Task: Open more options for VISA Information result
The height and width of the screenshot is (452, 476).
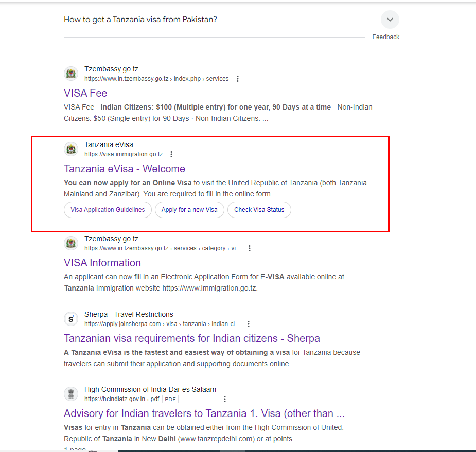Action: click(250, 248)
